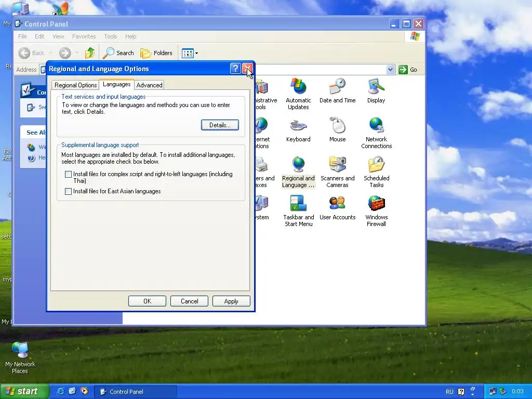Open User Accounts
This screenshot has height=399, width=532.
pos(337,208)
